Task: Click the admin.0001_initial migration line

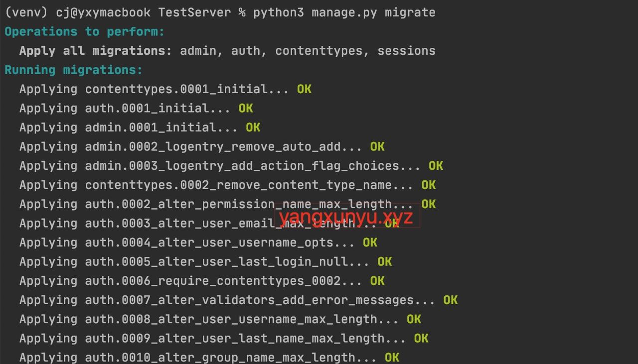Action: coord(129,127)
